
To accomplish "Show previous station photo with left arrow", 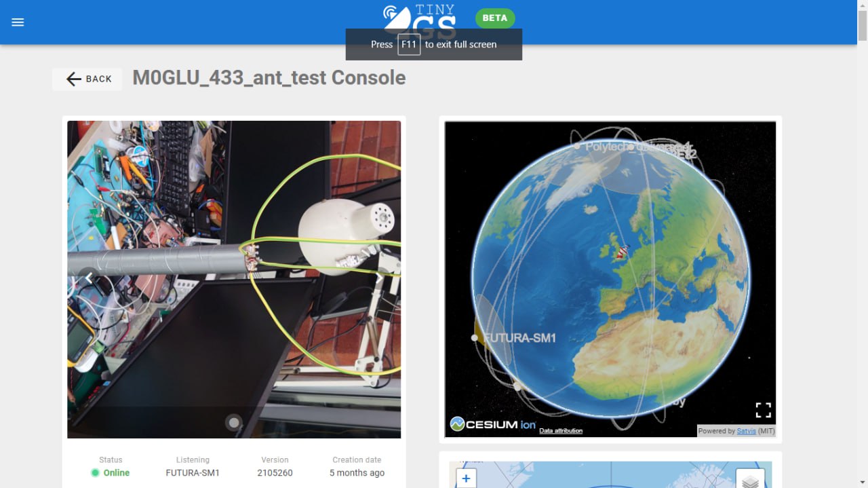I will coord(88,278).
